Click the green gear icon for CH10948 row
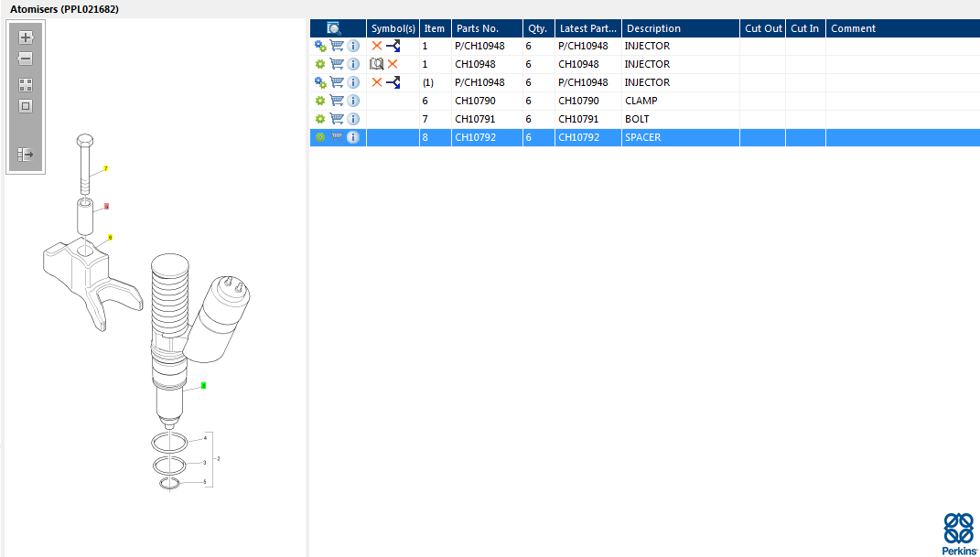Viewport: 980px width, 557px height. coord(320,64)
